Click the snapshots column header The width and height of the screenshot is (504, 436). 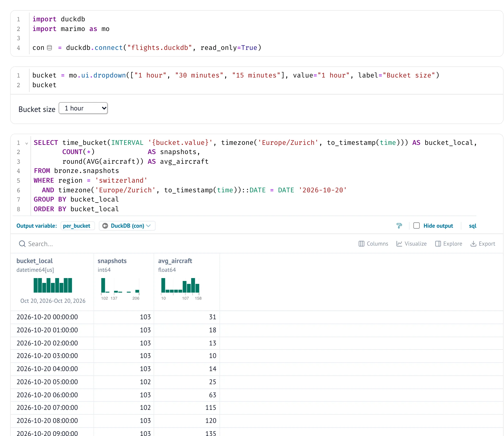point(112,261)
